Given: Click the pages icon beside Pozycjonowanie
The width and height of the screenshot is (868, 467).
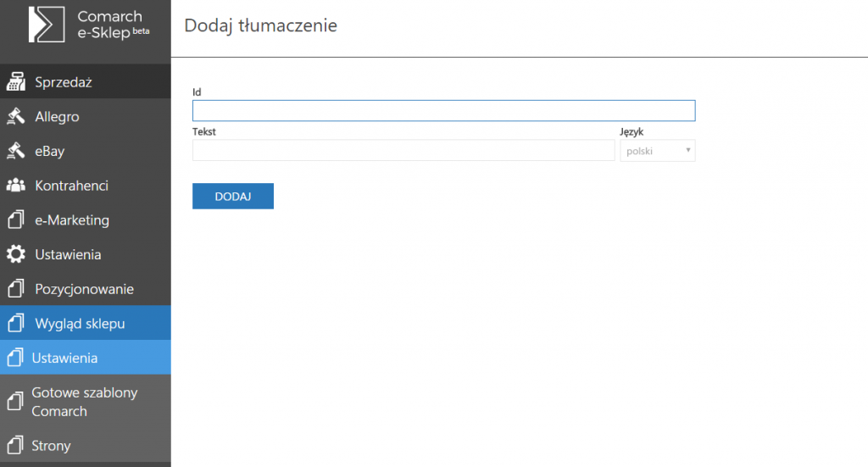Looking at the screenshot, I should (16, 288).
